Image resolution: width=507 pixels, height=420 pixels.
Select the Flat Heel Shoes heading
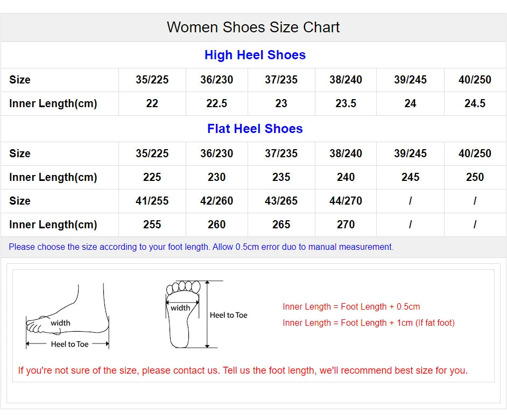255,129
